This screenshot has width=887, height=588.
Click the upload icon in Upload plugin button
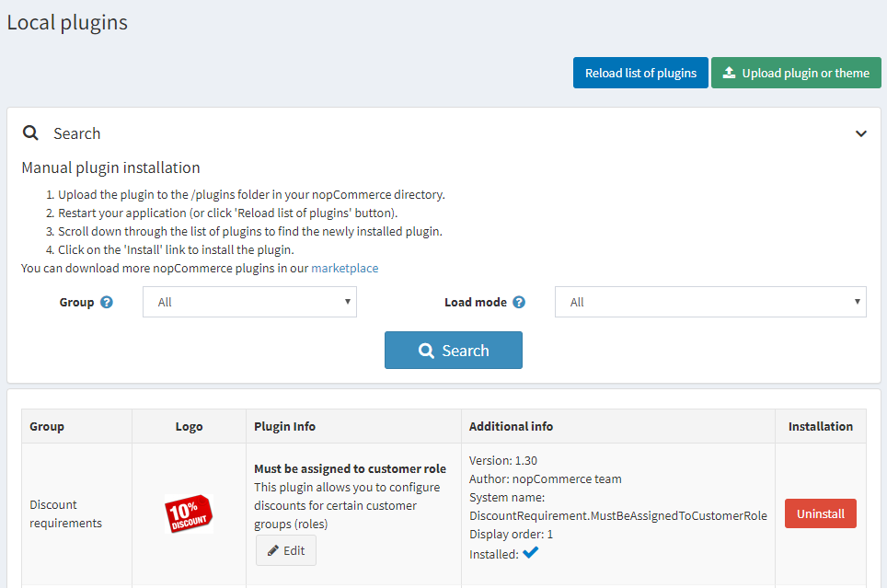coord(729,74)
